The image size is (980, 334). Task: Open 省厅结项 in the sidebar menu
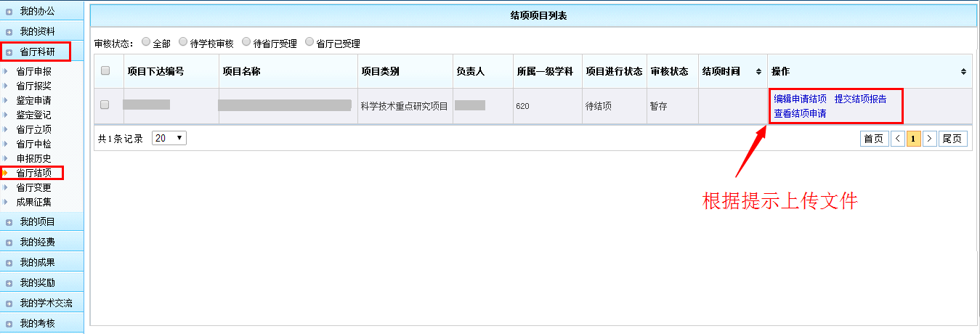33,173
